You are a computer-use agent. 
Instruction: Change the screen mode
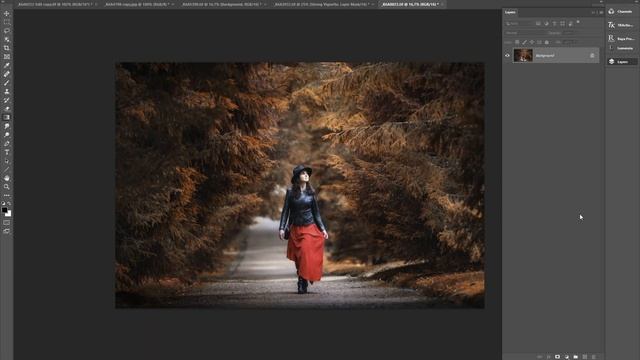click(x=7, y=231)
